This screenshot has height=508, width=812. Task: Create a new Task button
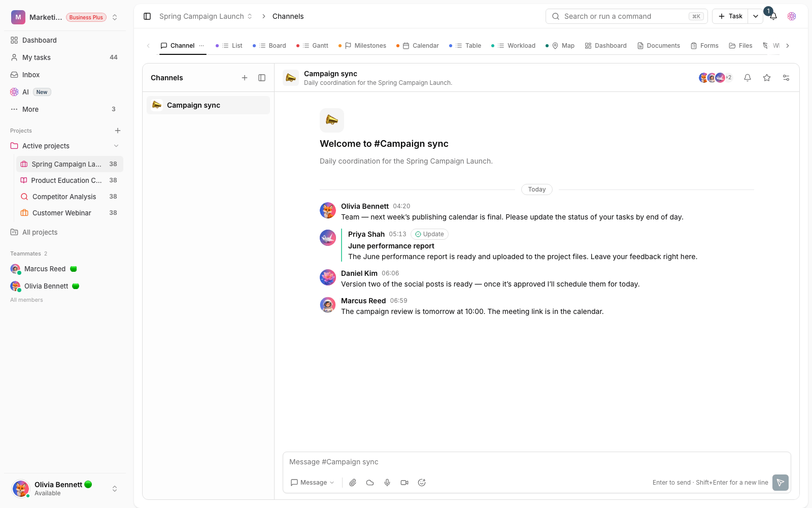tap(730, 16)
